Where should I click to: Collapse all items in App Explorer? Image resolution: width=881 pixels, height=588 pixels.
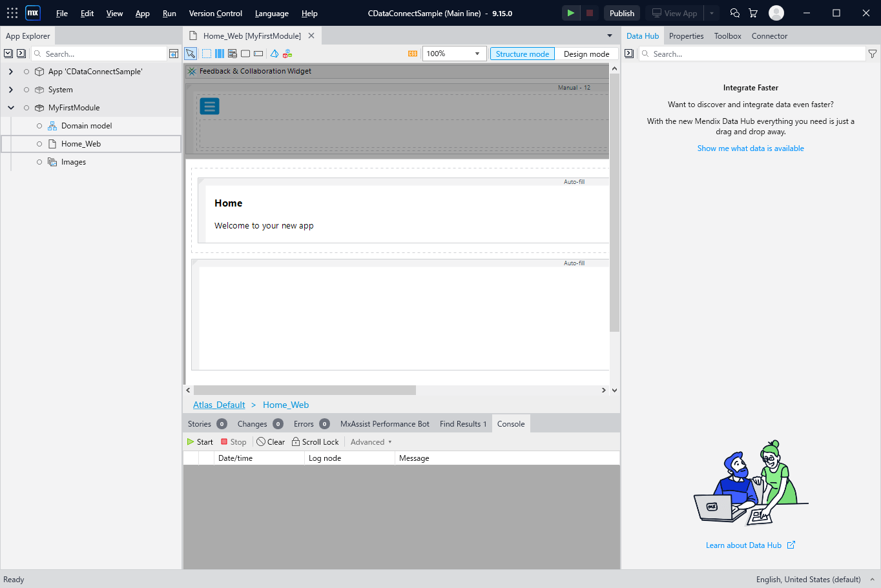(x=8, y=54)
